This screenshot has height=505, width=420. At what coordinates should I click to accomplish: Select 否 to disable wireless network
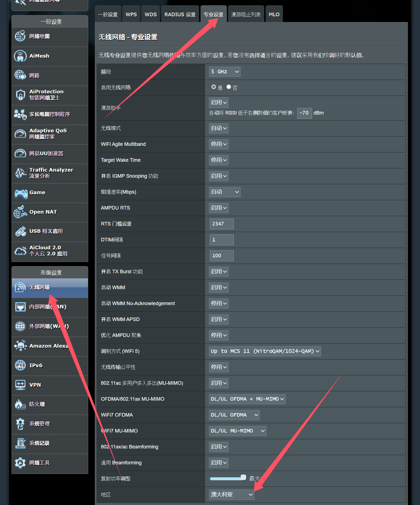[x=229, y=87]
